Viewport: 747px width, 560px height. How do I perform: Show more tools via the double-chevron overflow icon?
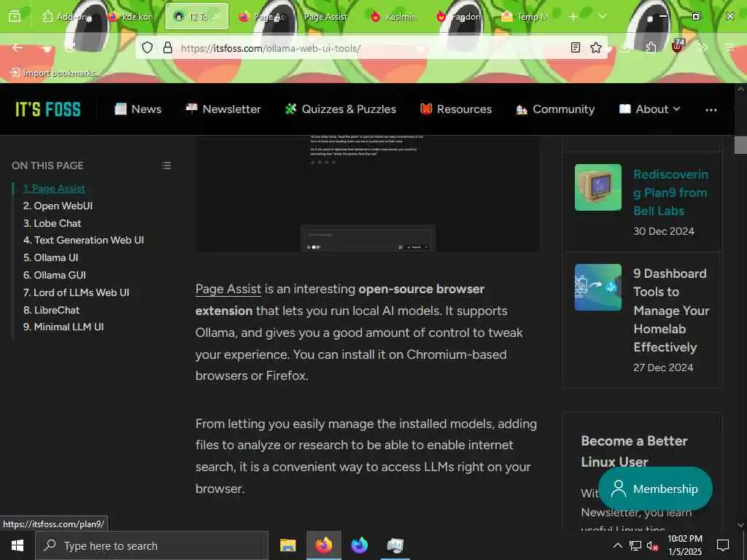tap(703, 47)
